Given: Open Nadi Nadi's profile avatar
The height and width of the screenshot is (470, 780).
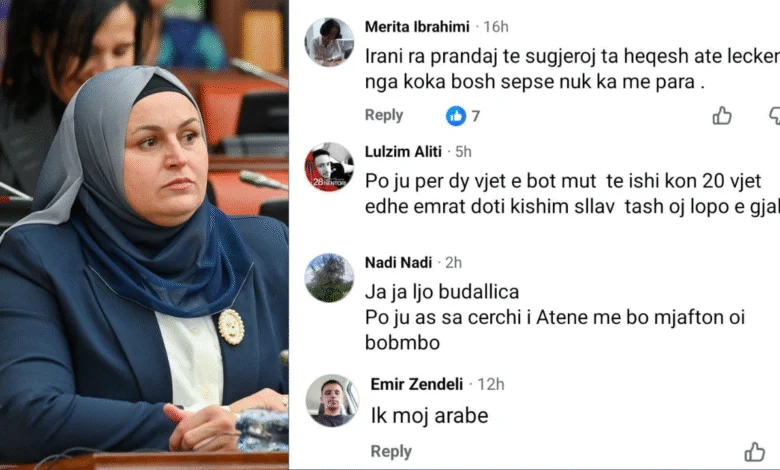Looking at the screenshot, I should pyautogui.click(x=329, y=278).
